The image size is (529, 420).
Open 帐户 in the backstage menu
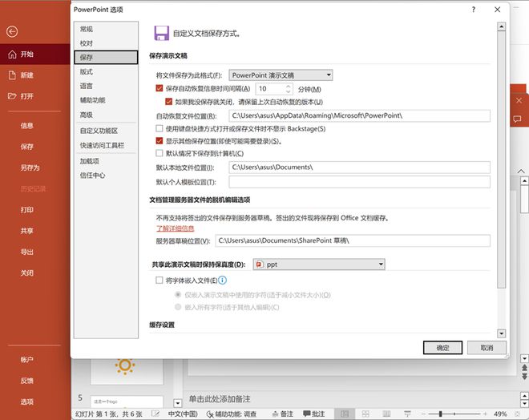click(x=27, y=360)
